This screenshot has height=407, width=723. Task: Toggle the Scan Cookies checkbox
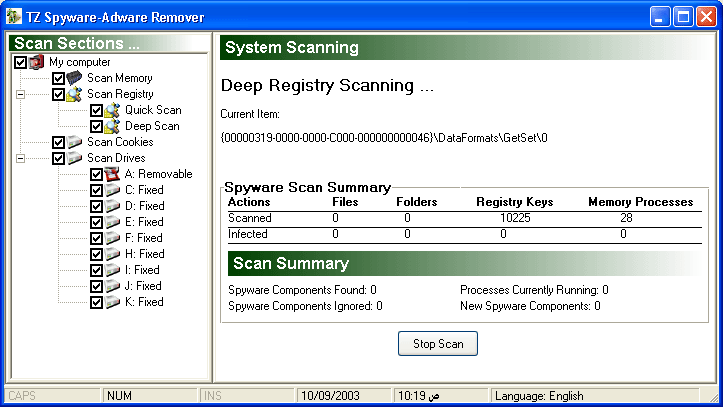tap(58, 142)
